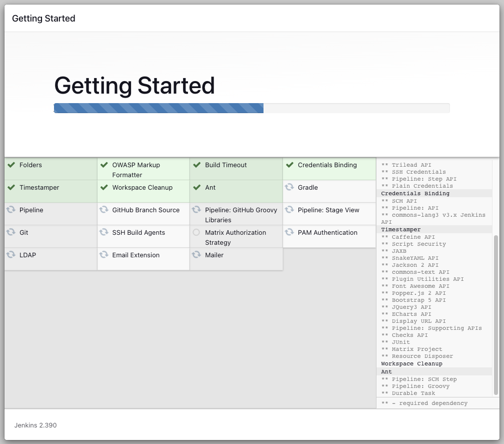Click the Jenkins 2.390 version text
This screenshot has height=444, width=504.
pyautogui.click(x=35, y=425)
